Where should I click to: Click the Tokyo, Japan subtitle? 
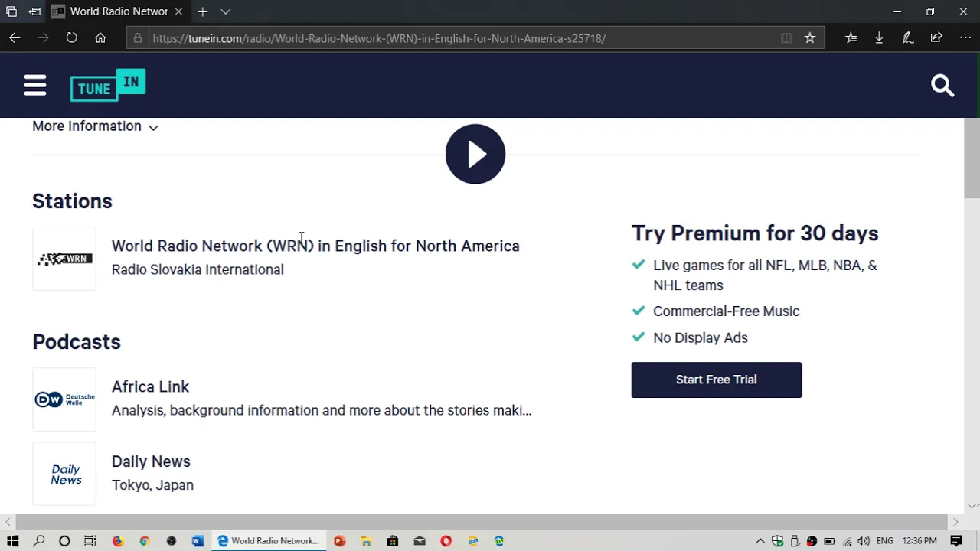click(152, 485)
